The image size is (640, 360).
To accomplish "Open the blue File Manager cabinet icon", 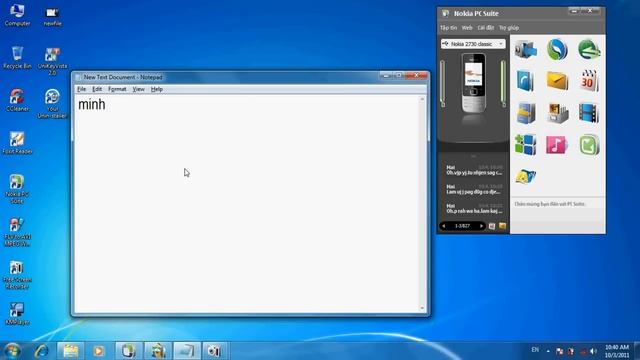I will click(x=525, y=113).
